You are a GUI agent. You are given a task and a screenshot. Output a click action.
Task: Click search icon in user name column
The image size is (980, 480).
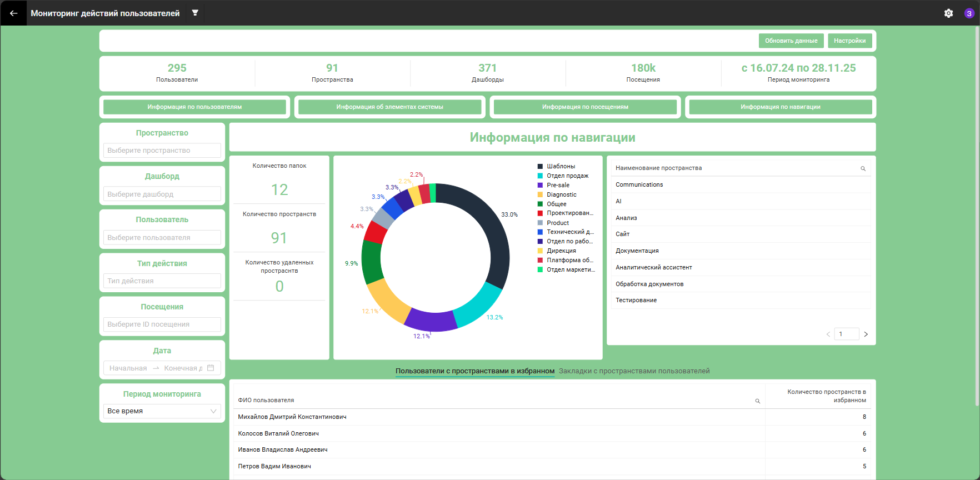click(x=757, y=401)
